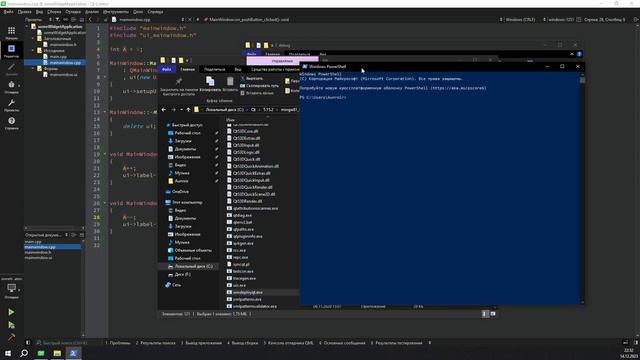This screenshot has width=640, height=360.
Task: Open the Правка menu in Qt Creator
Action: click(x=24, y=12)
